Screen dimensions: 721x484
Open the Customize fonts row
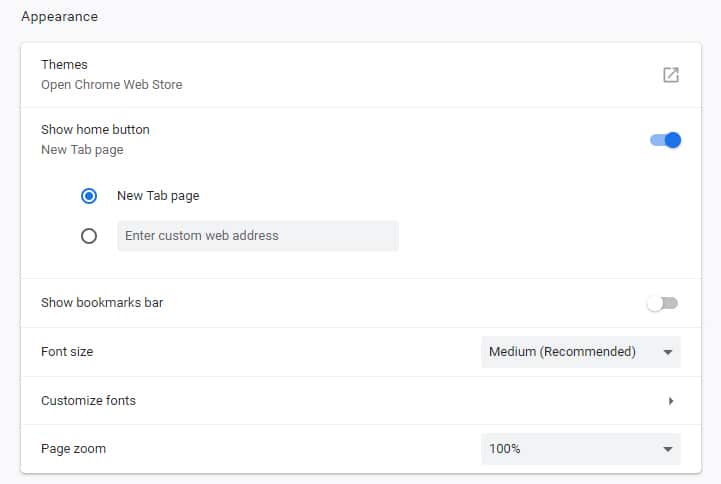point(88,401)
